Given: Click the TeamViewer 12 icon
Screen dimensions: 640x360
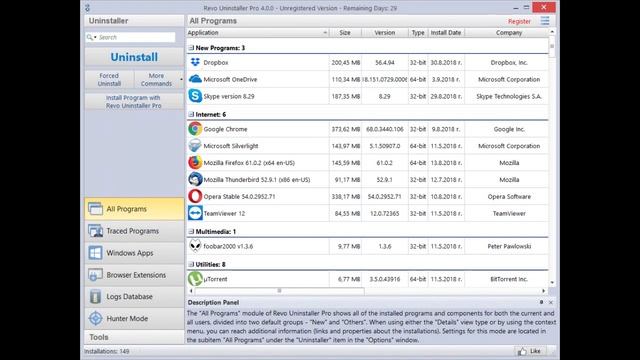Looking at the screenshot, I should pos(195,213).
